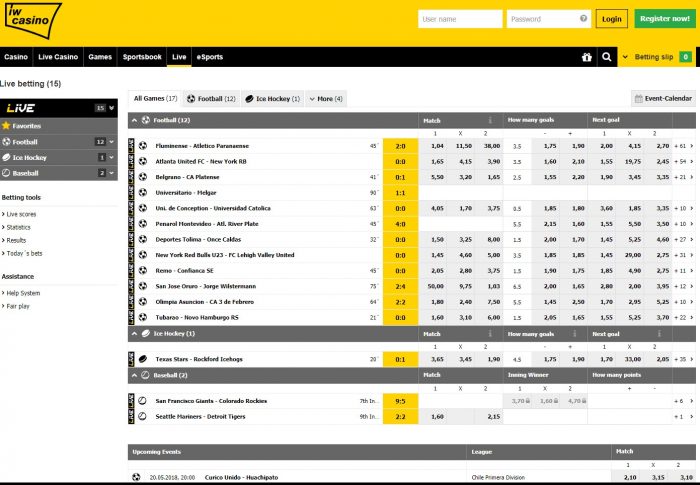Open the Live Casino menu item
This screenshot has height=485, width=700.
pyautogui.click(x=58, y=57)
